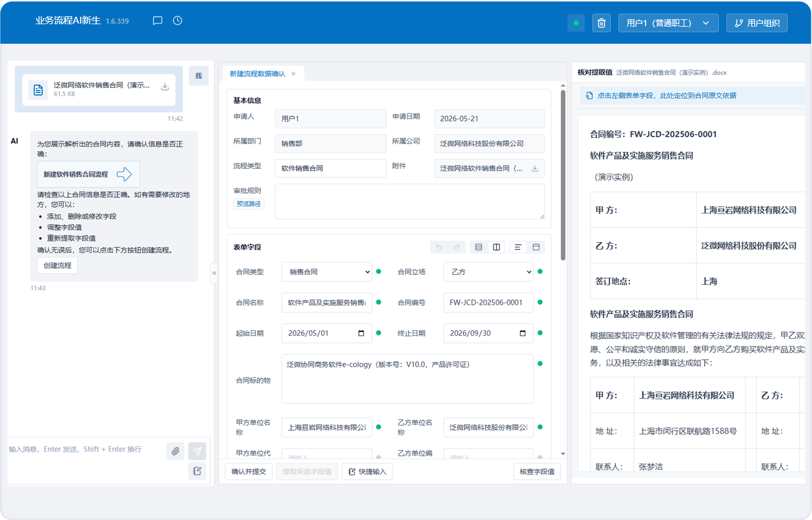This screenshot has width=812, height=520.
Task: Edit the 乙方单位名称 field
Action: [489, 428]
